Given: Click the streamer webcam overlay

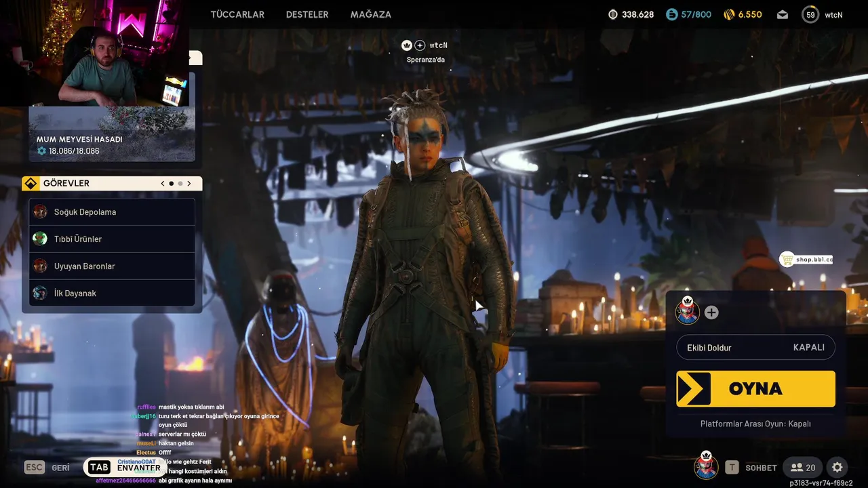Looking at the screenshot, I should (94, 53).
